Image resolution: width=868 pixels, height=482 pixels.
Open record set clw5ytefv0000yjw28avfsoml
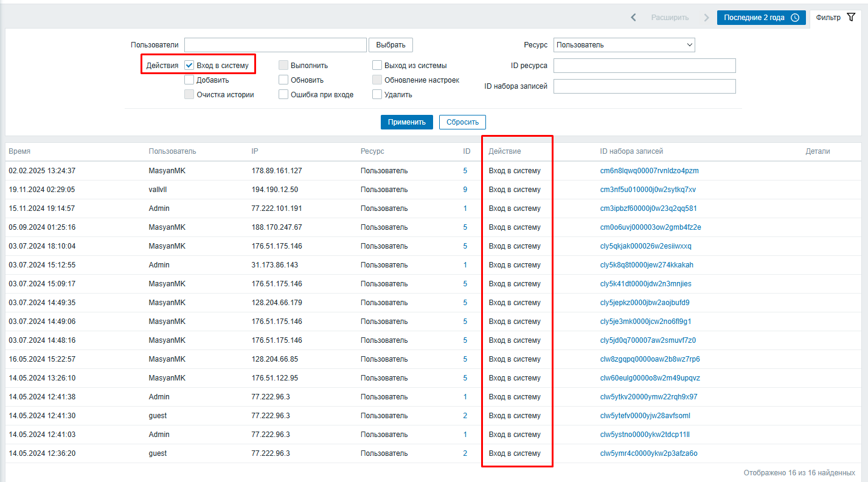[645, 416]
